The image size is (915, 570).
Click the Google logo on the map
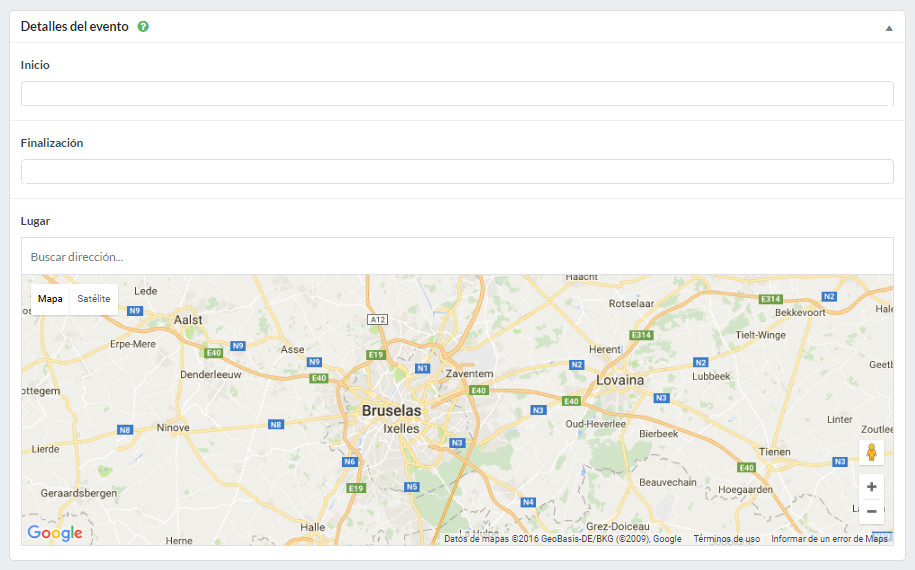click(x=55, y=533)
